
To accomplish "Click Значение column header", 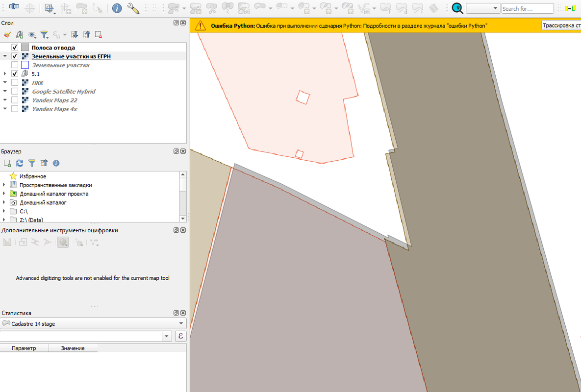I will (73, 348).
